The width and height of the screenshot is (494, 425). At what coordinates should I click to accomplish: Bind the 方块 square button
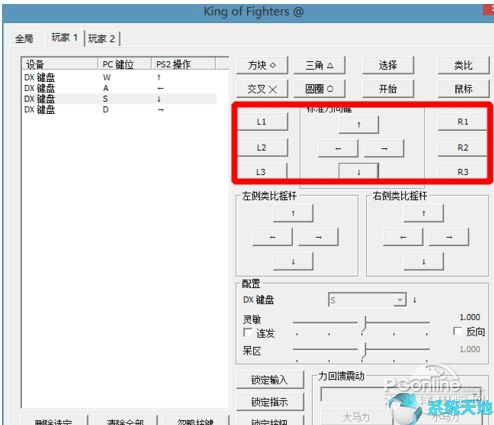(262, 65)
